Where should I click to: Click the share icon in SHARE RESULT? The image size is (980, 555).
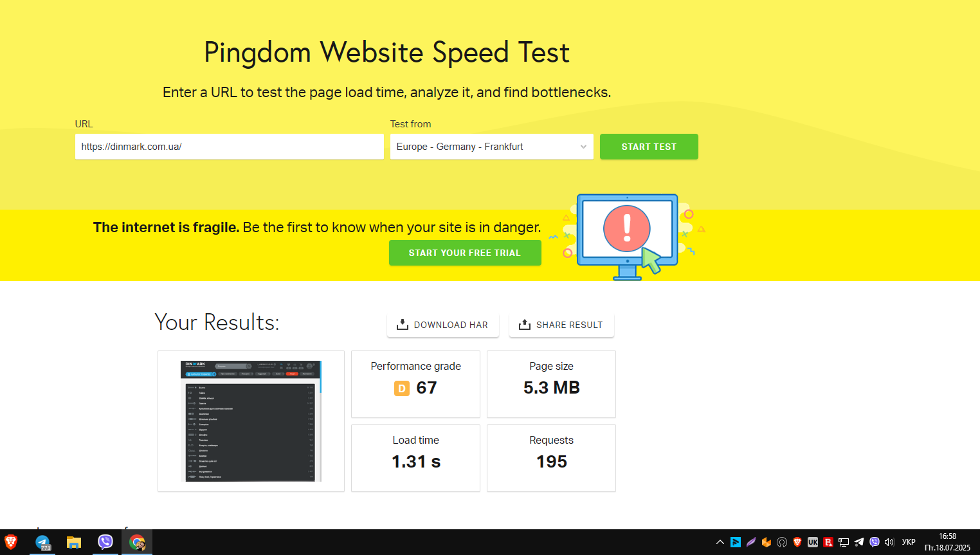pos(525,325)
